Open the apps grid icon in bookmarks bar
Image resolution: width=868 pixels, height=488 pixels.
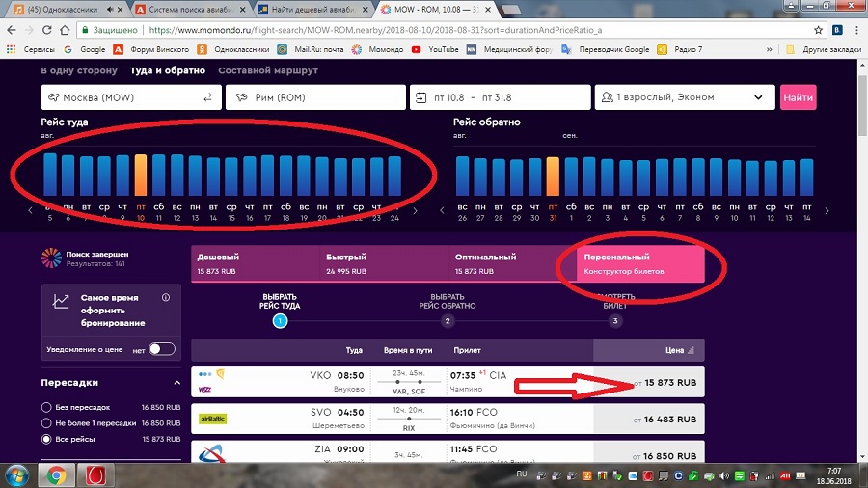[11, 49]
